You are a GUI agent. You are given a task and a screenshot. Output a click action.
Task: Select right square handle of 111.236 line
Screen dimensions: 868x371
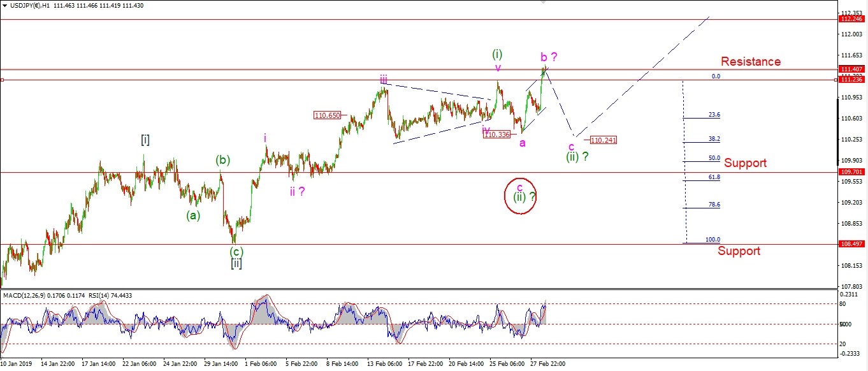coord(835,80)
